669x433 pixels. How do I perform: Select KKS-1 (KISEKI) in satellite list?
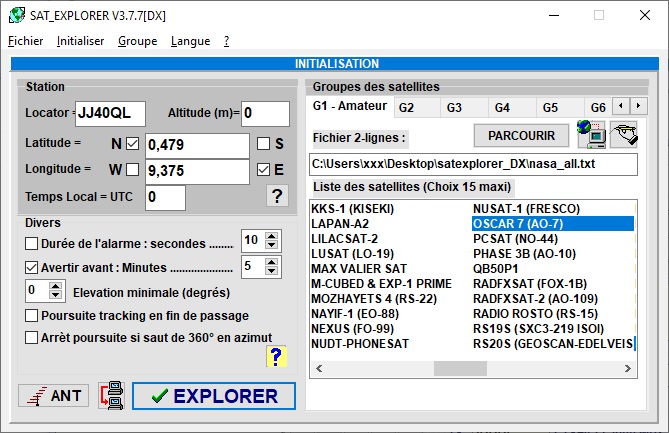point(352,209)
